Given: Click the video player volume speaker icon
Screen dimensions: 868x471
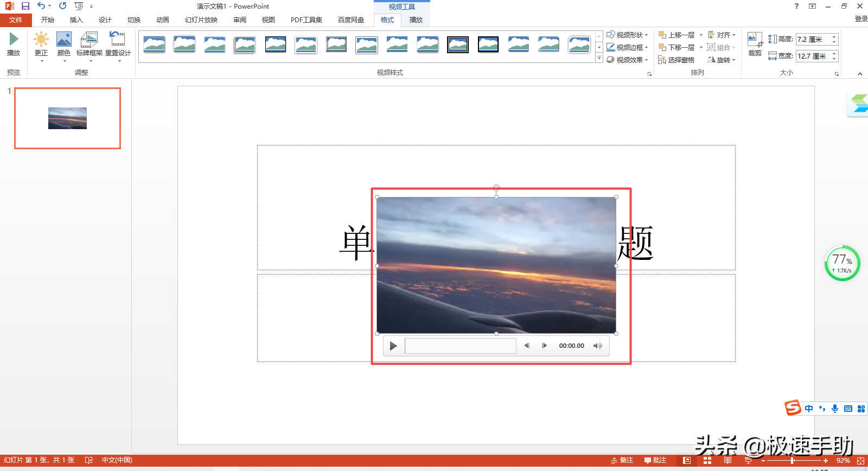Looking at the screenshot, I should point(597,346).
